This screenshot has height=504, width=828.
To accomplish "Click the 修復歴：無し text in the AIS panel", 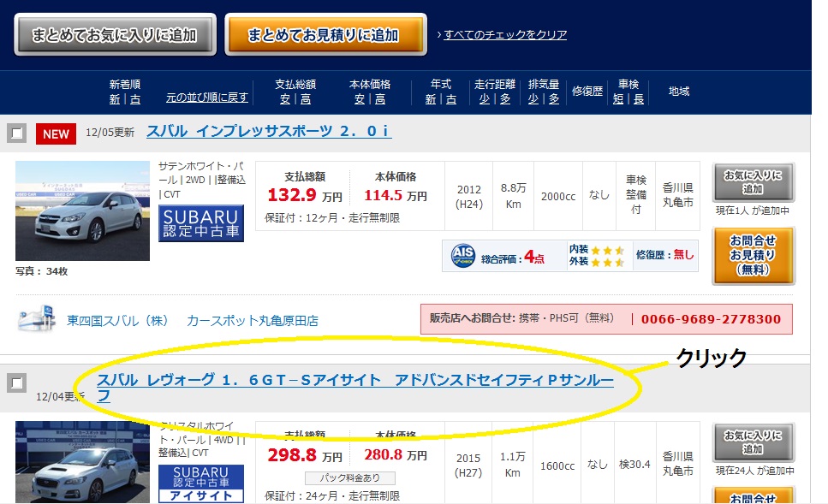I will [664, 255].
